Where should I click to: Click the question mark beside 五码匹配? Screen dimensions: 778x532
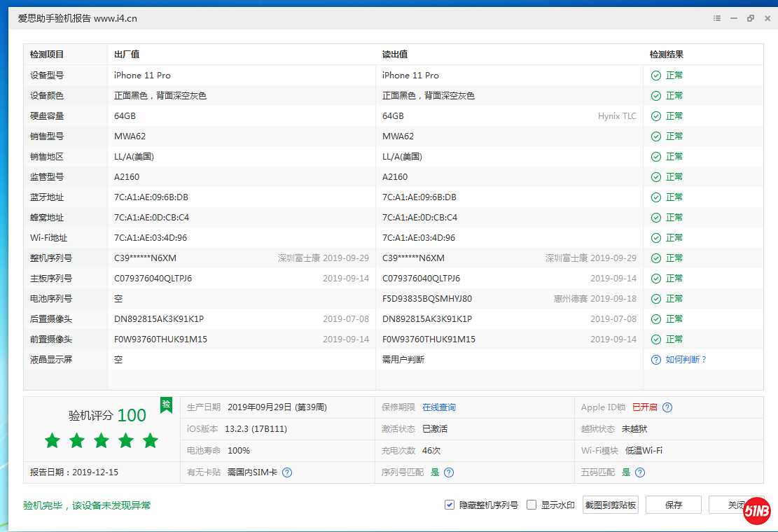coord(639,472)
